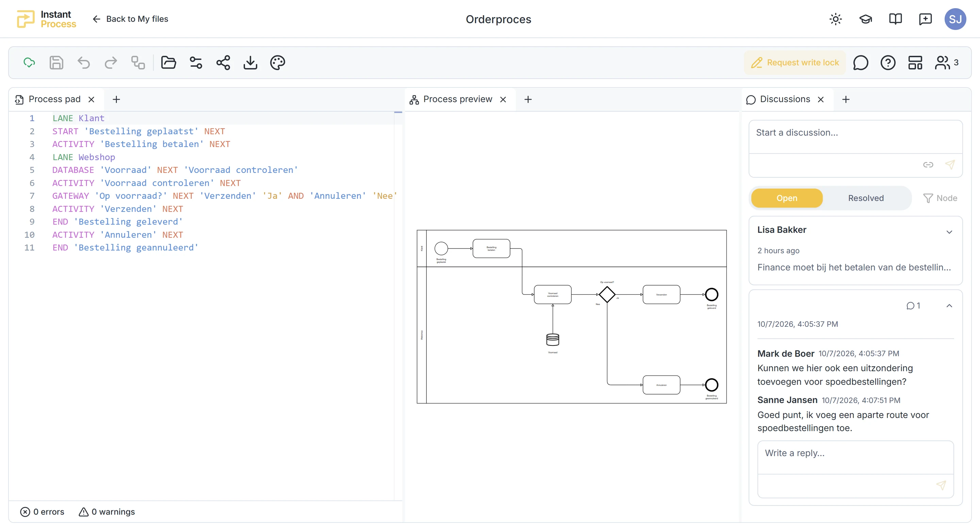Open the SJ user avatar menu
The width and height of the screenshot is (980, 531).
tap(955, 19)
